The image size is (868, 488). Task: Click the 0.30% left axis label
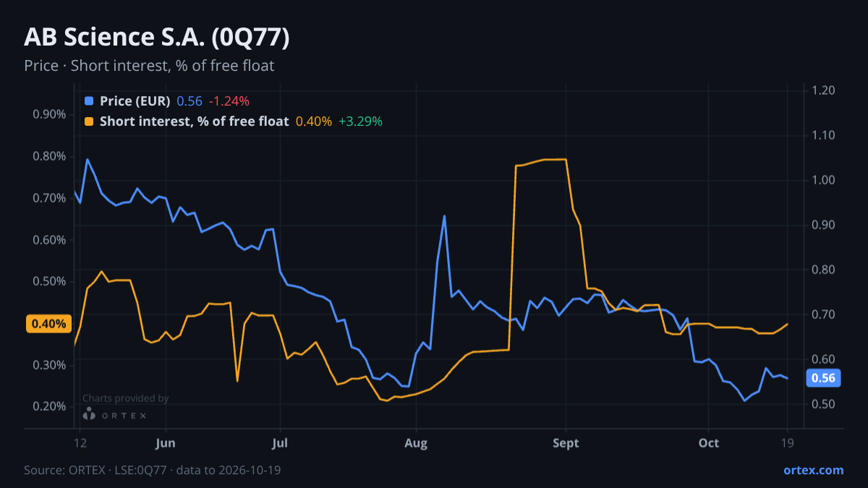pyautogui.click(x=50, y=365)
